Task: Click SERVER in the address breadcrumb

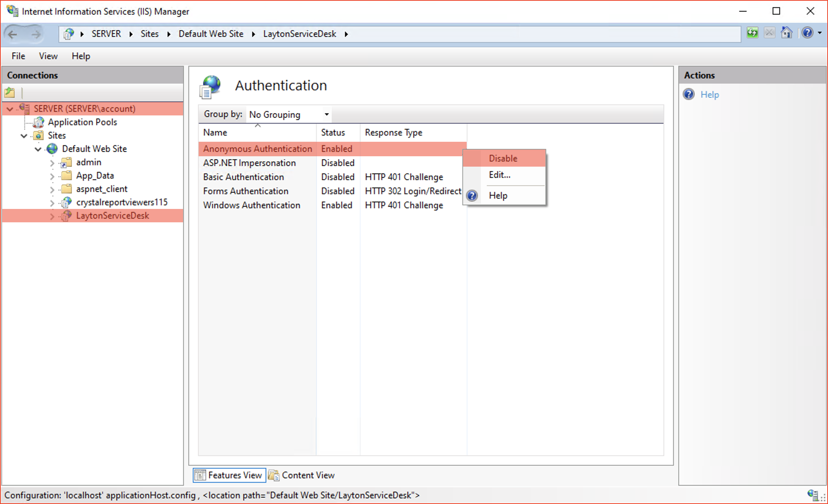Action: 106,34
